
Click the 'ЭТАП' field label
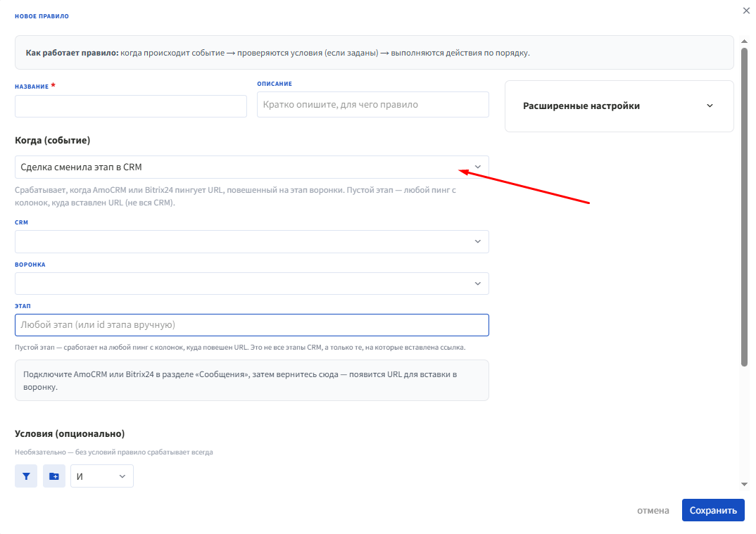coord(23,306)
